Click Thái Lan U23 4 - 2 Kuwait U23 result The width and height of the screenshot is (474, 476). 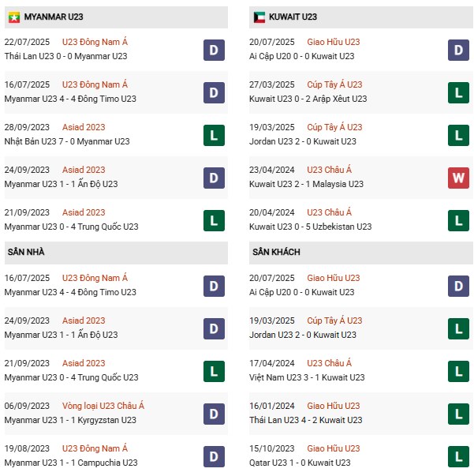coord(308,420)
